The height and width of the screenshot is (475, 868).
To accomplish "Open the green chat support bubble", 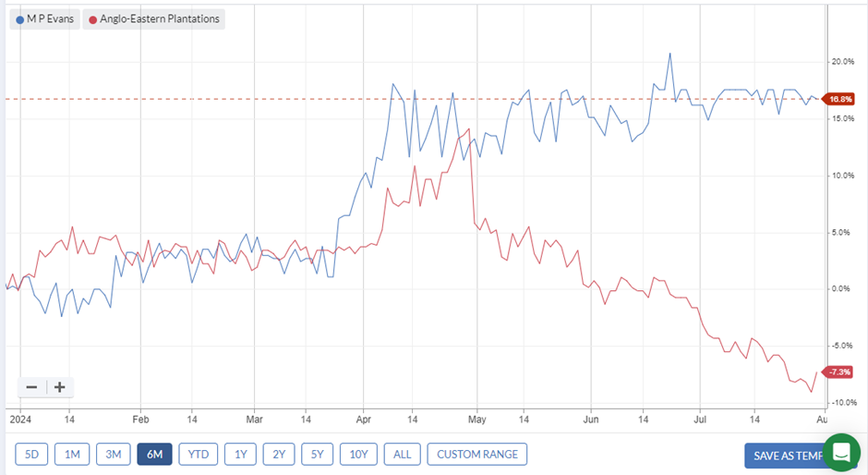I will (x=841, y=452).
